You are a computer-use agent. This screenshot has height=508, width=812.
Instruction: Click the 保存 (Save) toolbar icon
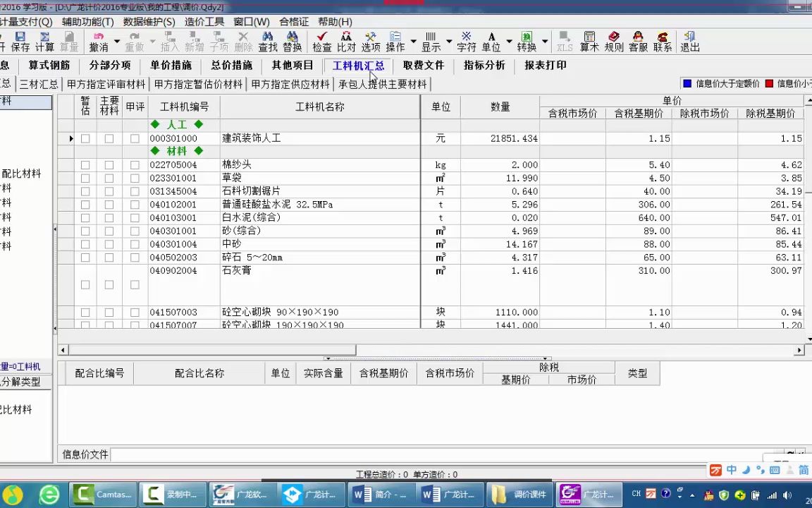[x=19, y=42]
